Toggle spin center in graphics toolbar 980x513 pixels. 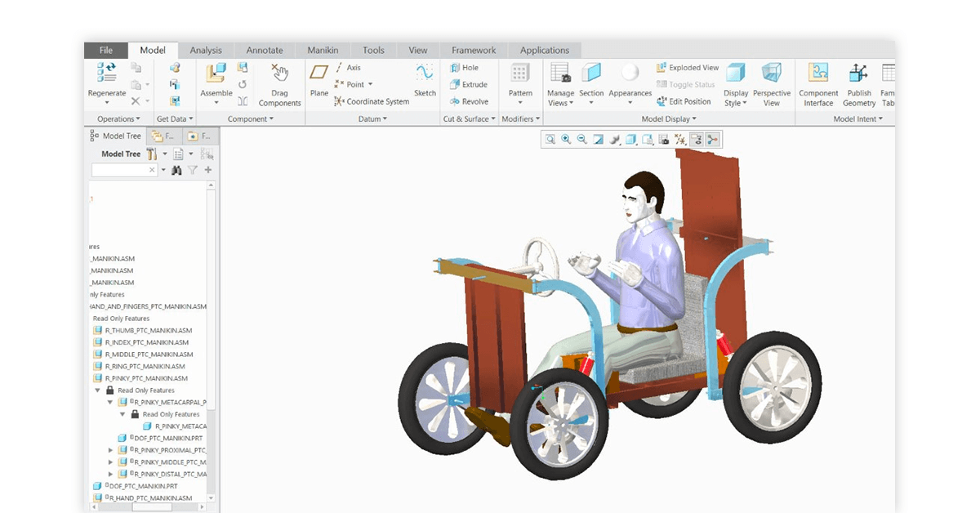[712, 140]
